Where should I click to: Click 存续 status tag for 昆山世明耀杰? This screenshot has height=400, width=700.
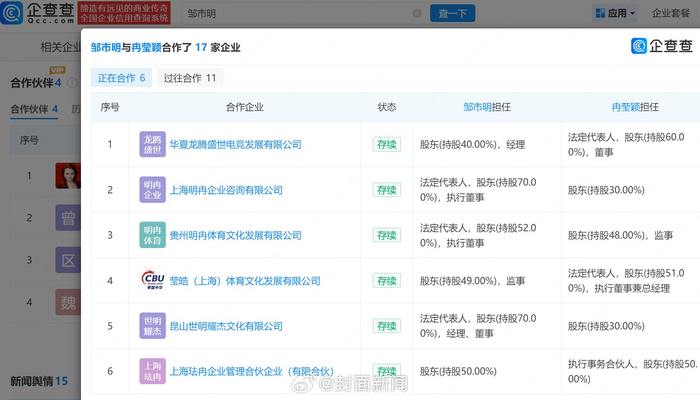(387, 326)
